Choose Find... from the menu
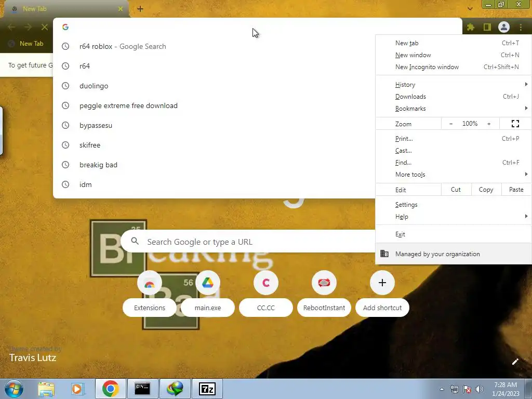The height and width of the screenshot is (399, 532). pos(453,163)
